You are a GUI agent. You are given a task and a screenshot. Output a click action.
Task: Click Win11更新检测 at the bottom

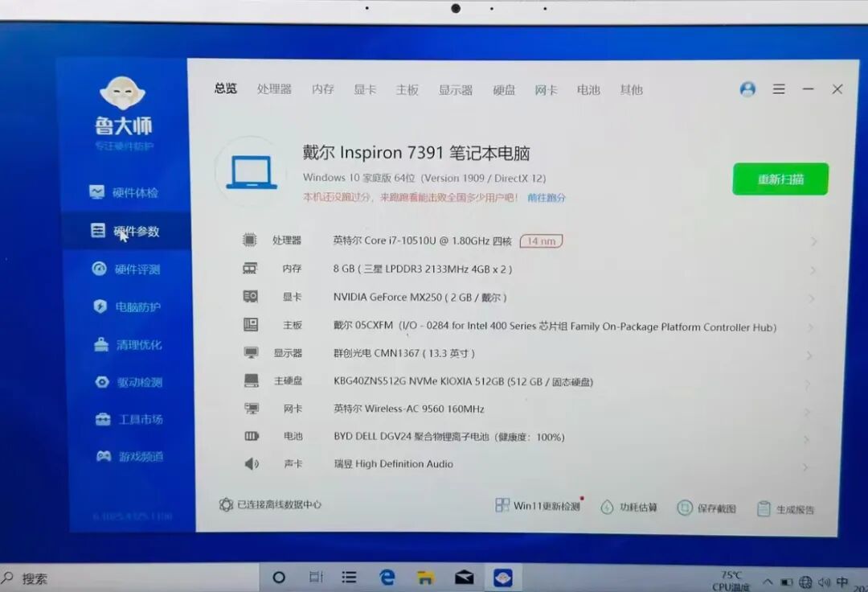click(538, 506)
